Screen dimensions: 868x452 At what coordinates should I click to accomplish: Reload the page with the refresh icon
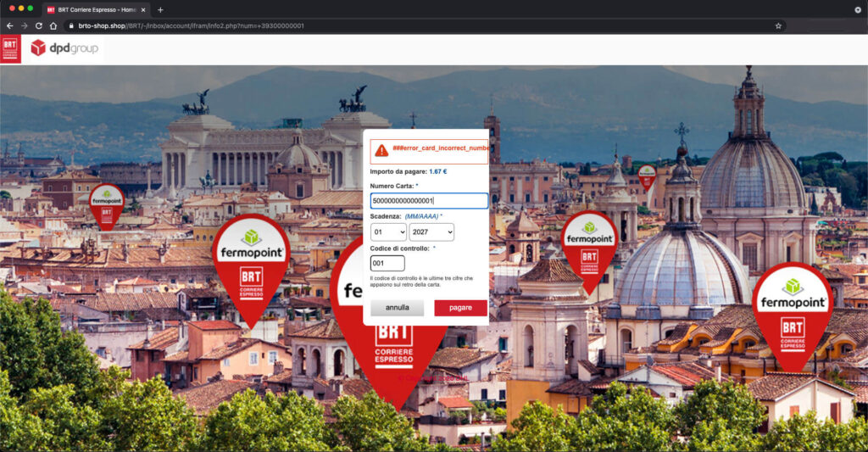(x=38, y=25)
